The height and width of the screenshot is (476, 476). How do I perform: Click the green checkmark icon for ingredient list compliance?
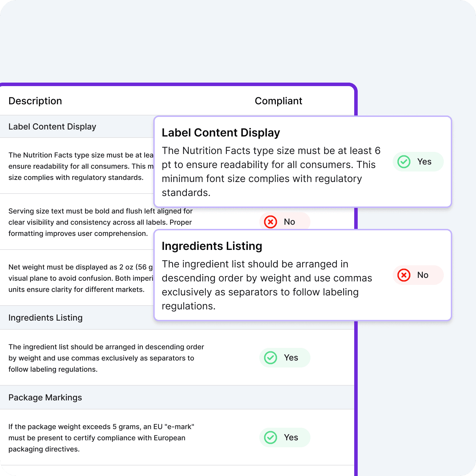[x=270, y=358]
